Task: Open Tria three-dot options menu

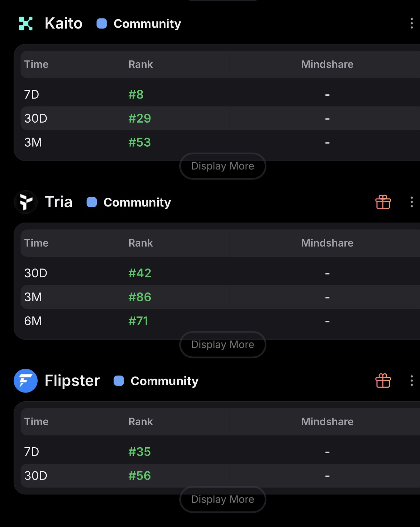Action: [412, 202]
